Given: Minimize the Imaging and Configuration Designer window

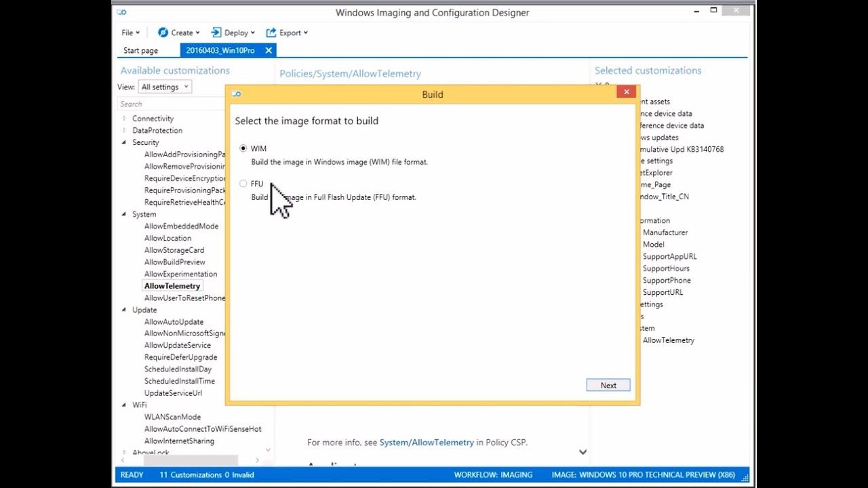Looking at the screenshot, I should click(696, 11).
